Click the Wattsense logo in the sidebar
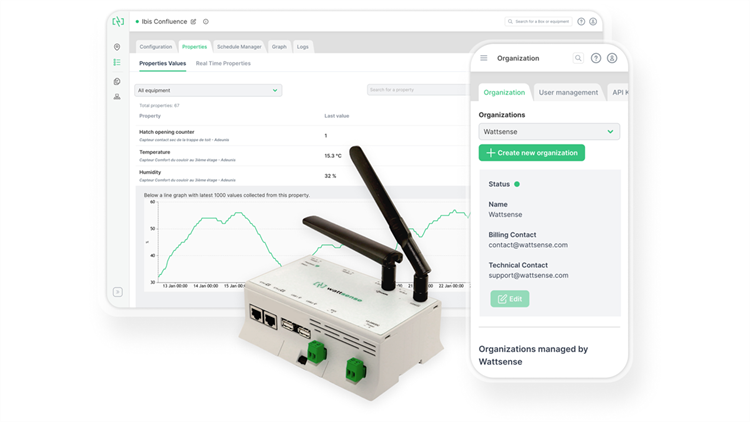The image size is (750, 422). 118,22
